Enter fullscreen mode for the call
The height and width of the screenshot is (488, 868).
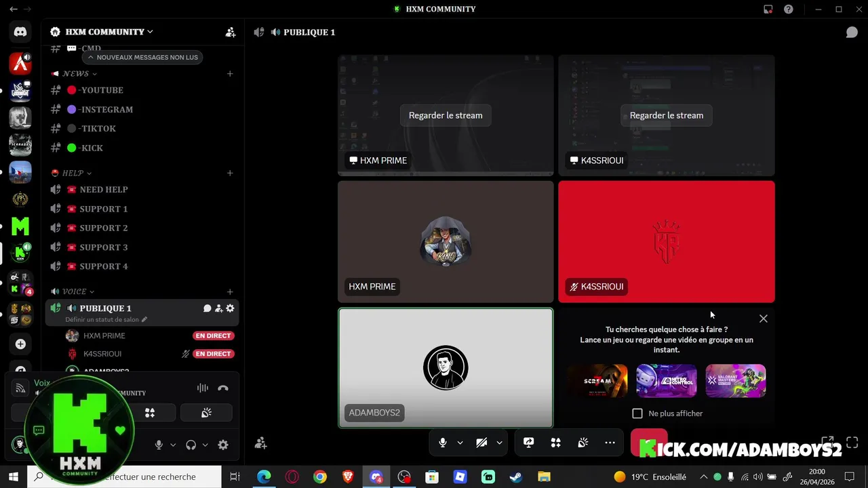[852, 443]
